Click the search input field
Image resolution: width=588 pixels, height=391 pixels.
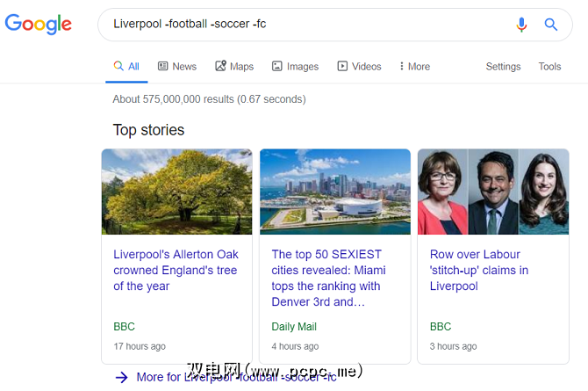point(307,24)
